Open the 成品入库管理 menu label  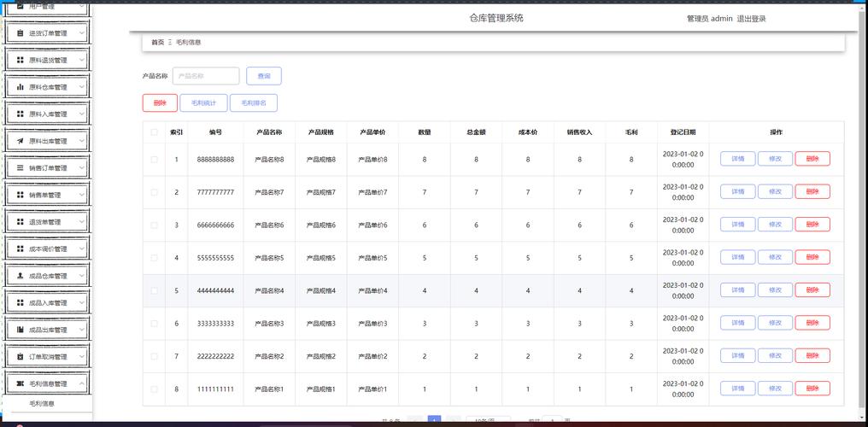[x=48, y=302]
